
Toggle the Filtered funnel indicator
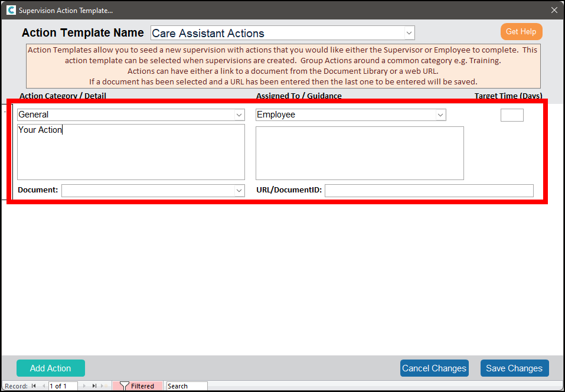tap(137, 386)
